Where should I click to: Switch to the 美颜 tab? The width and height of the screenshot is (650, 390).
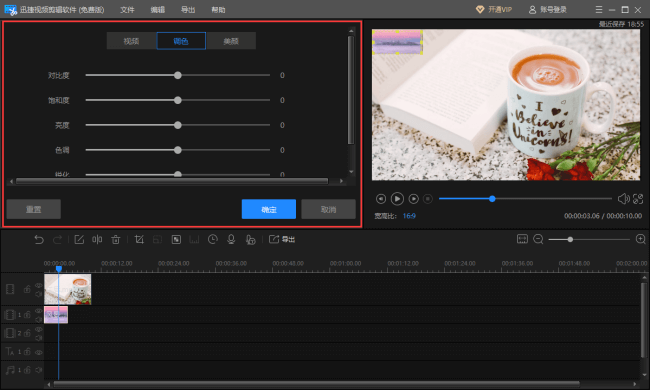tap(231, 41)
